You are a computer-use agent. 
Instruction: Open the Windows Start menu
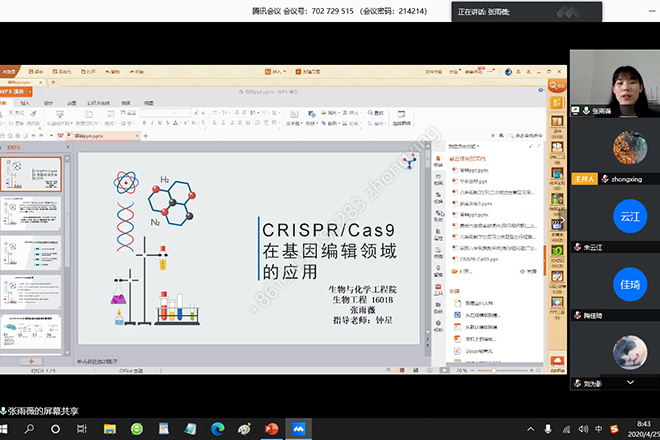(x=10, y=428)
